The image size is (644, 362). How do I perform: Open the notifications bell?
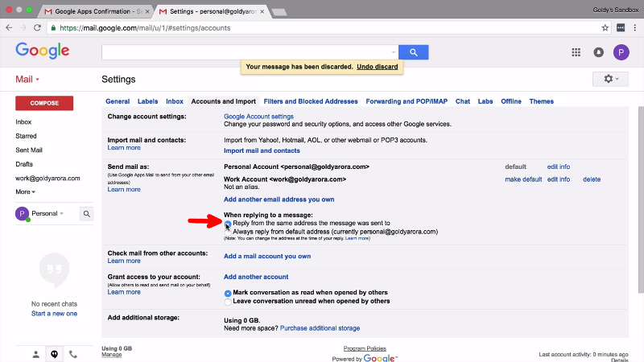(598, 52)
